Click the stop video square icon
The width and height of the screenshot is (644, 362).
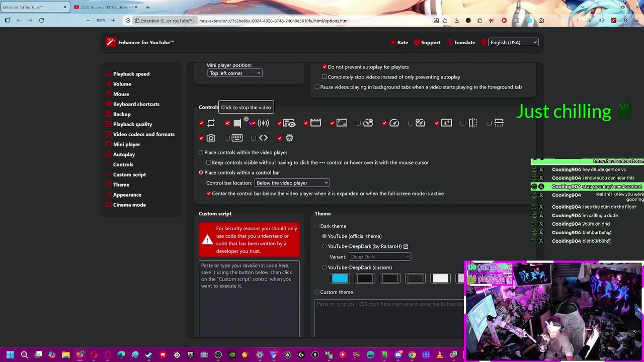237,123
